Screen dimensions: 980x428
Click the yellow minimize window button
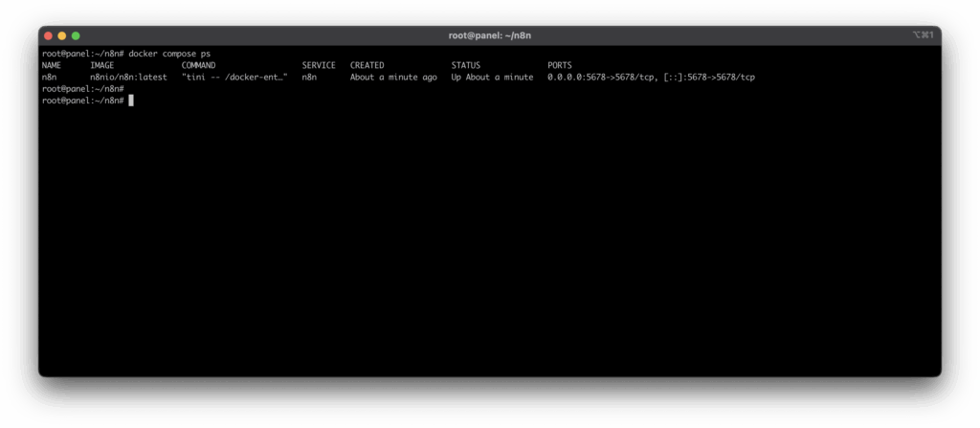62,35
